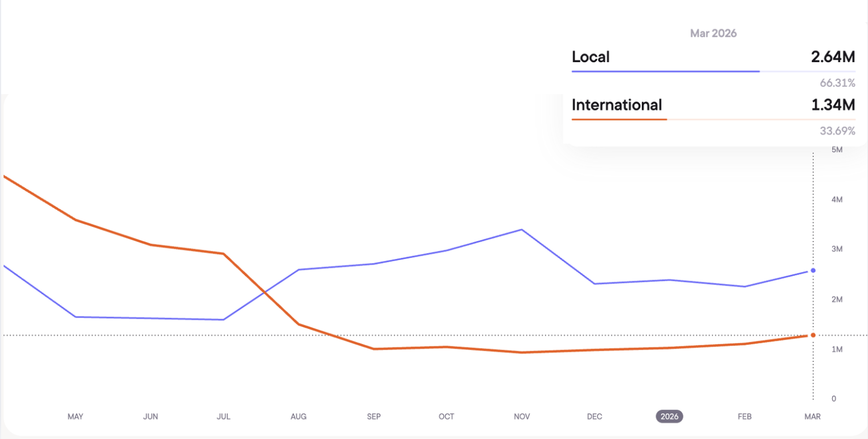Click the AUG label on the timeline
The width and height of the screenshot is (868, 439).
298,417
